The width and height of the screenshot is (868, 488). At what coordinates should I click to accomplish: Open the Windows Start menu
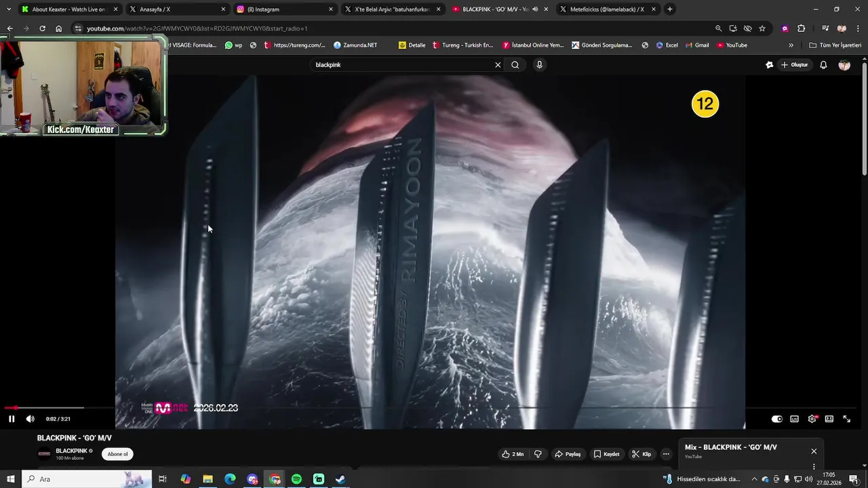[10, 479]
